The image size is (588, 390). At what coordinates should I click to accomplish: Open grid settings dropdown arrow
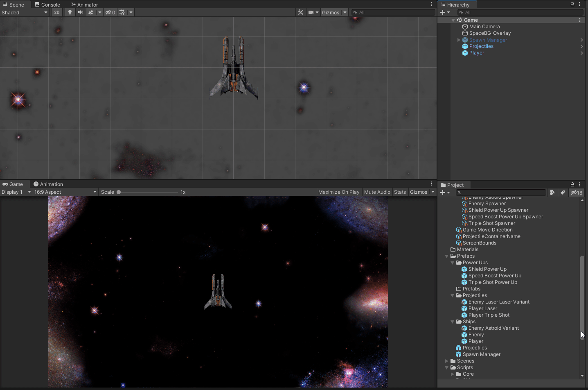(131, 12)
